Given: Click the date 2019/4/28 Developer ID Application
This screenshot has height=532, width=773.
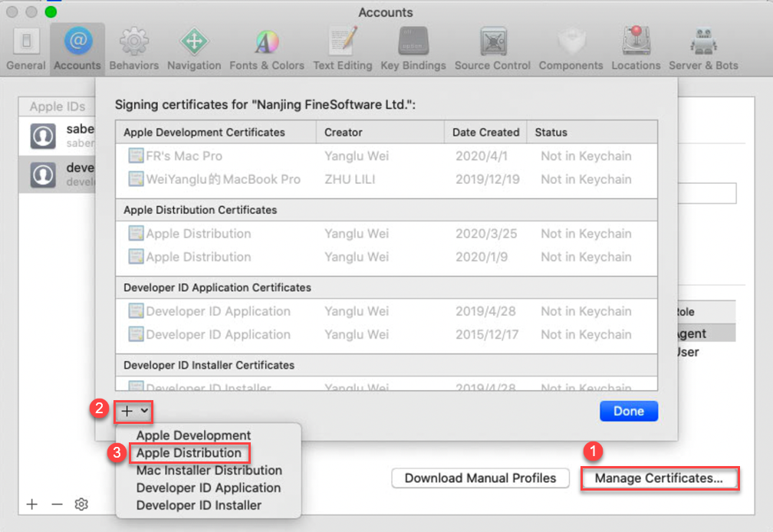Looking at the screenshot, I should pos(485,311).
